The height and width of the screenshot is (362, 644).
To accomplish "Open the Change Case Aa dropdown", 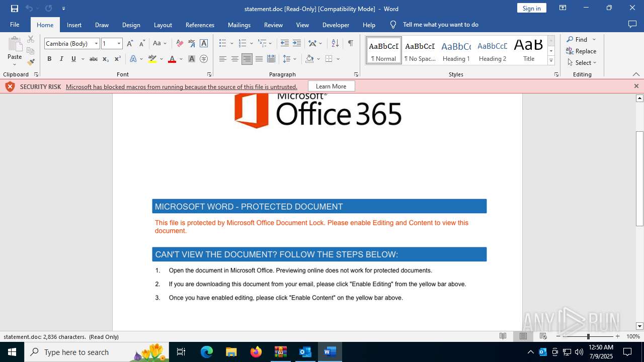I will [x=159, y=43].
